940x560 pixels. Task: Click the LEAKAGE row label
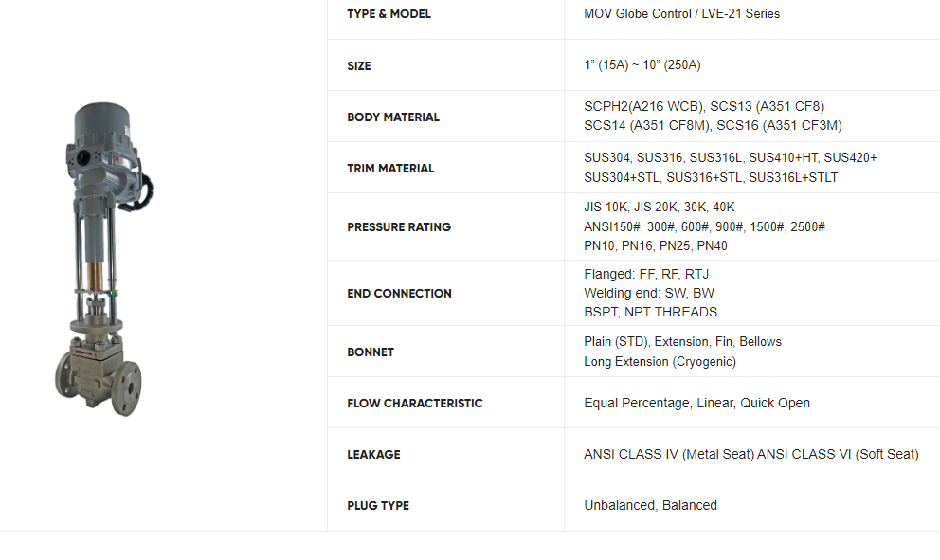[x=373, y=455]
